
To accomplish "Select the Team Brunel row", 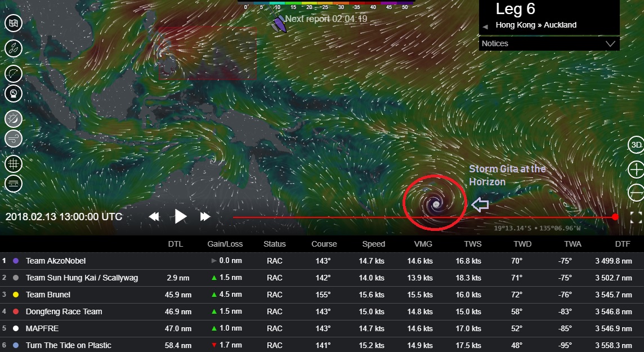I will coord(48,295).
